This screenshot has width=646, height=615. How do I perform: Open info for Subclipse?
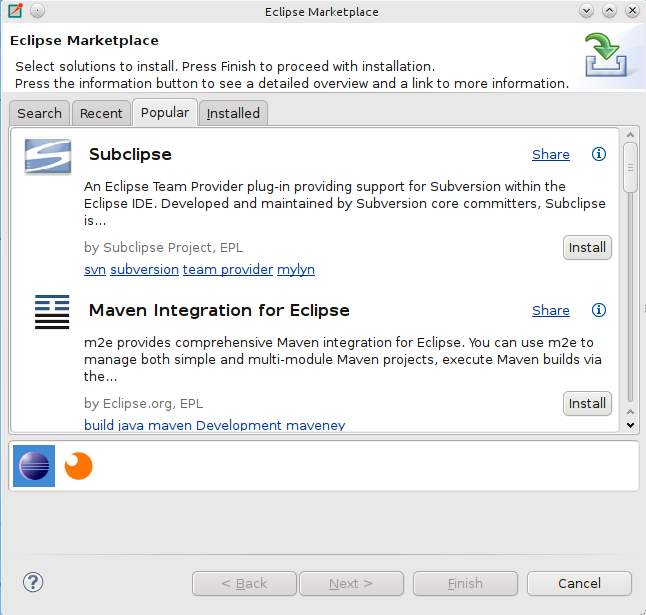599,154
